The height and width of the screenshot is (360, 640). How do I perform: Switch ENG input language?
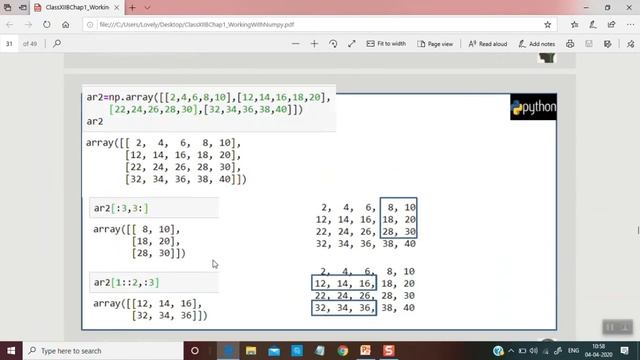[x=573, y=351]
